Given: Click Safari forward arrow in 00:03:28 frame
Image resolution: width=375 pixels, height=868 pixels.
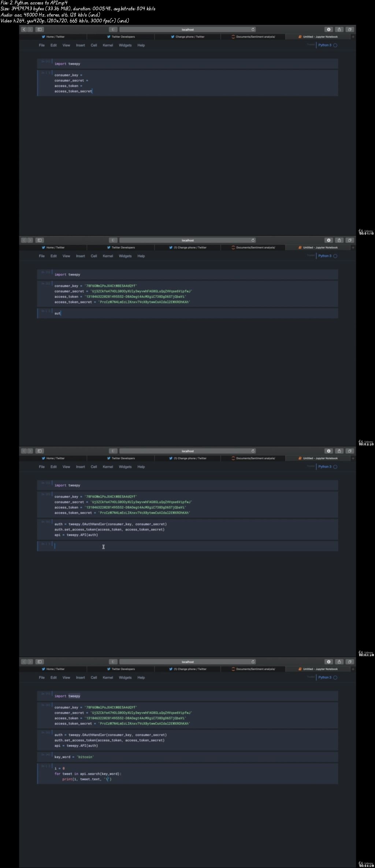Looking at the screenshot, I should [30, 451].
